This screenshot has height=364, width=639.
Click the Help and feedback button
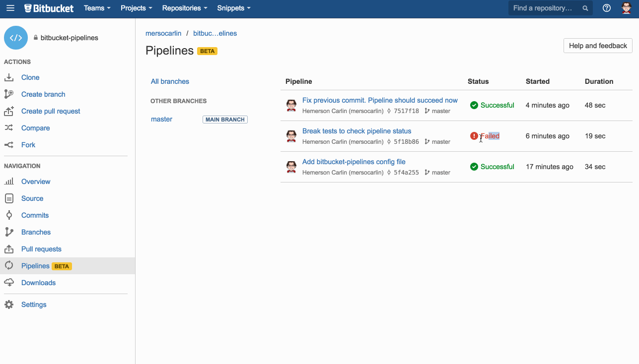coord(598,46)
